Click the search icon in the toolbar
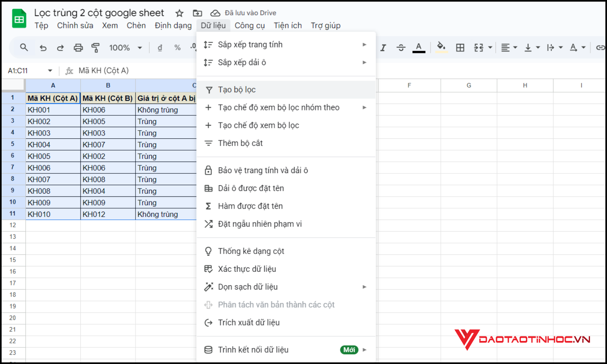607x364 pixels. pos(23,47)
